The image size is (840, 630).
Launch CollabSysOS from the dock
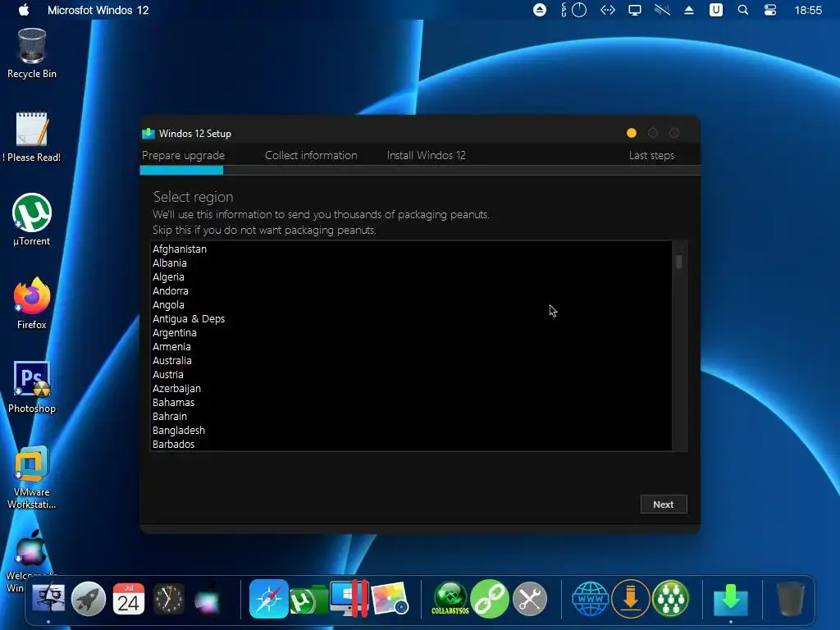(x=450, y=598)
